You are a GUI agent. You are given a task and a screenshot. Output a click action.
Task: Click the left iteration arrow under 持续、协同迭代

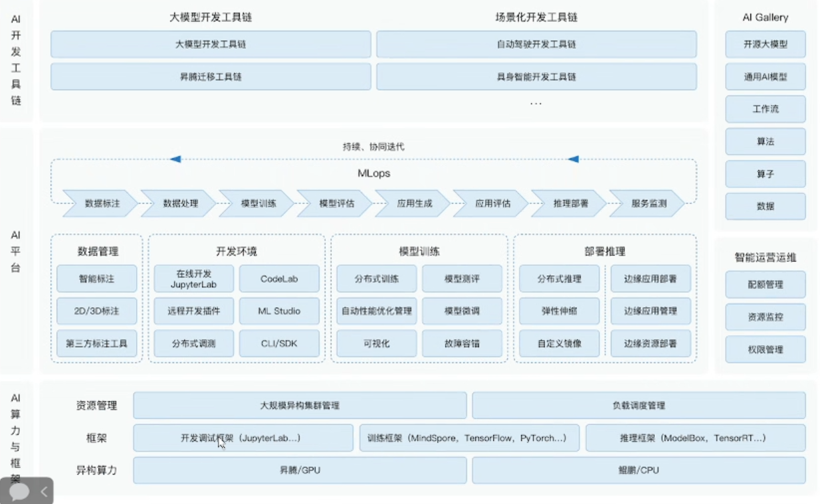(x=175, y=159)
